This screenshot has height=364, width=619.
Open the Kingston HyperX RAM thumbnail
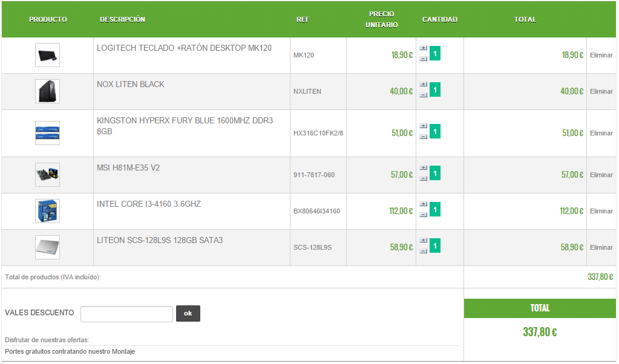point(47,133)
